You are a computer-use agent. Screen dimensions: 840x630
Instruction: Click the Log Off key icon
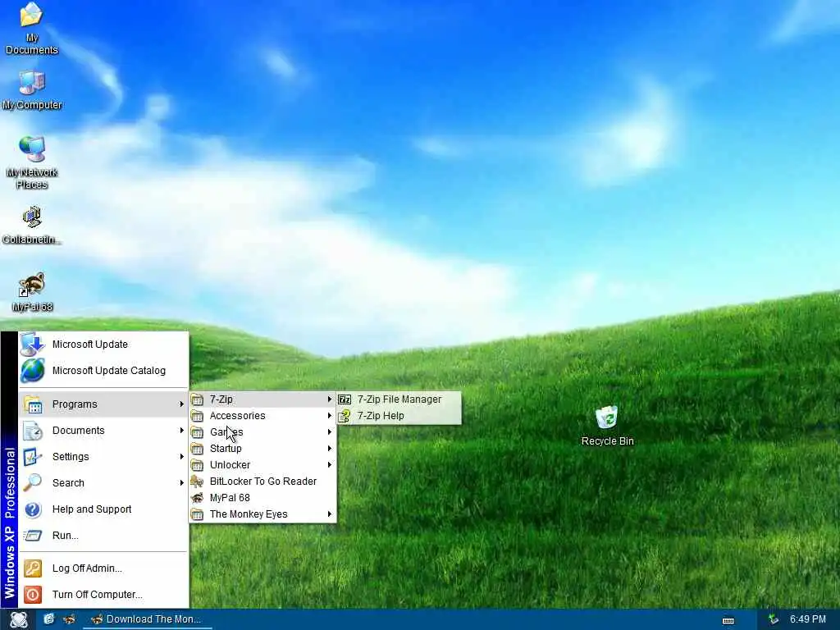click(x=33, y=568)
